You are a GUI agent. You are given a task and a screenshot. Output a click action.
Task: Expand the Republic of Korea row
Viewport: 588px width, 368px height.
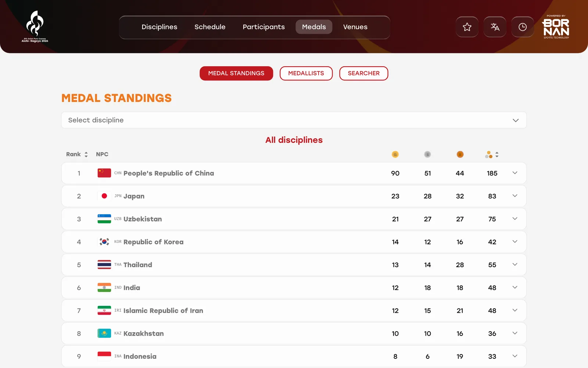click(515, 241)
